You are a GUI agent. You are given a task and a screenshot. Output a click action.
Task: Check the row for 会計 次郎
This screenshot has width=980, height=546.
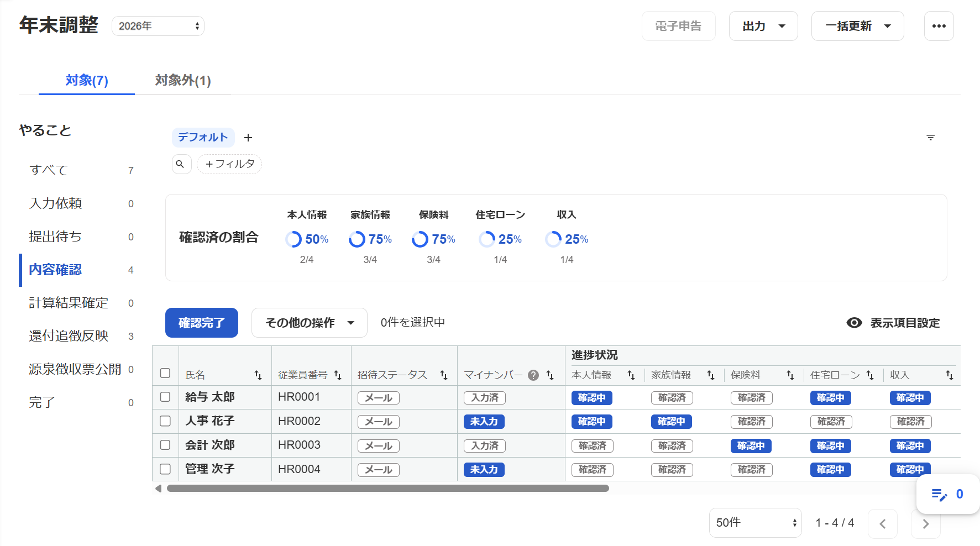pos(165,445)
